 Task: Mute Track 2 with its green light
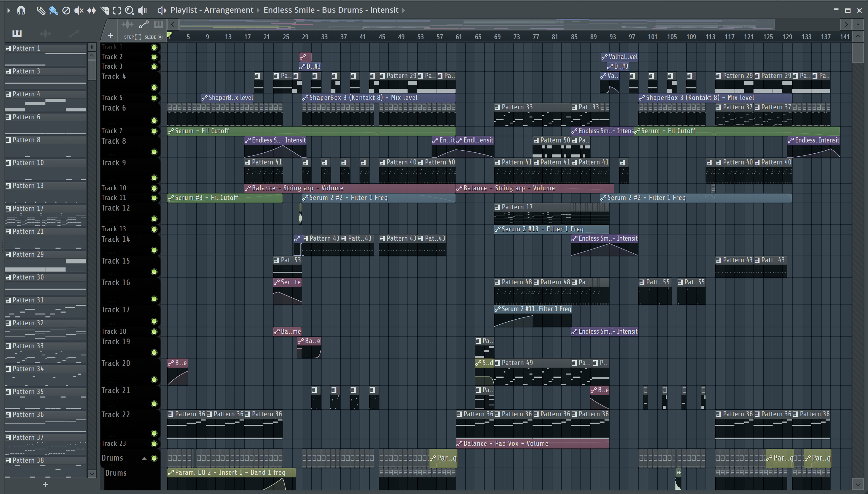154,57
